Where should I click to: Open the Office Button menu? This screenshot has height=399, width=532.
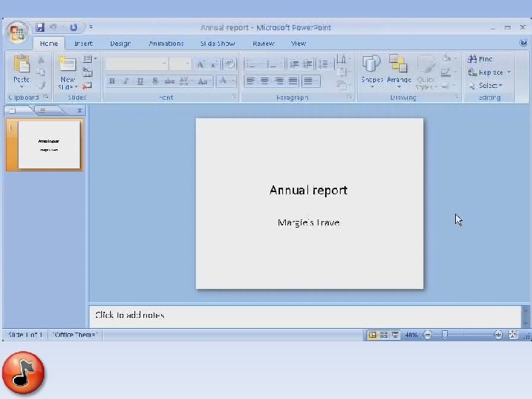pos(17,33)
